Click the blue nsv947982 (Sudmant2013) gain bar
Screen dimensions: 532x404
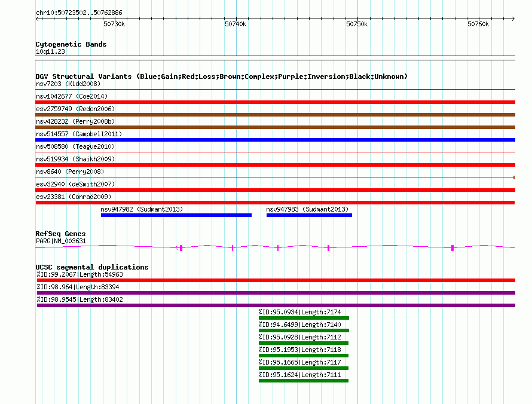tap(176, 215)
